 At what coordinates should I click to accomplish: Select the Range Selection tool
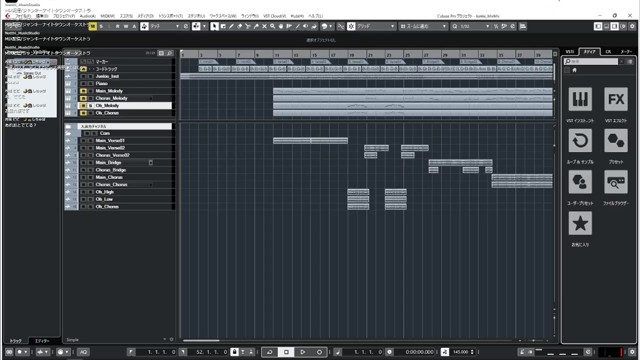point(223,26)
